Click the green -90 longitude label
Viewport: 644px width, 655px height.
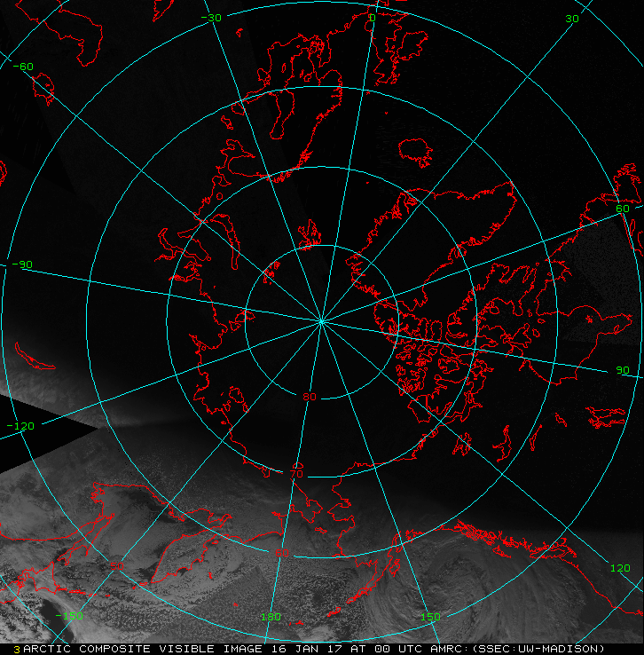pyautogui.click(x=22, y=264)
